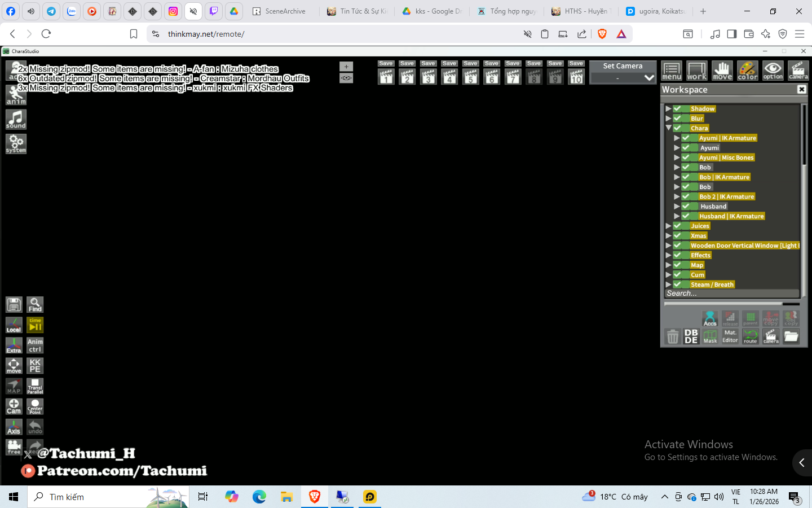Open the Anim ctrl panel
Image resolution: width=812 pixels, height=508 pixels.
[x=35, y=345]
